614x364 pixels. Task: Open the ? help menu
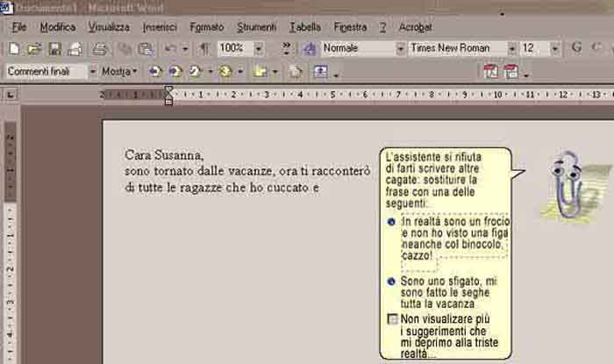point(383,27)
